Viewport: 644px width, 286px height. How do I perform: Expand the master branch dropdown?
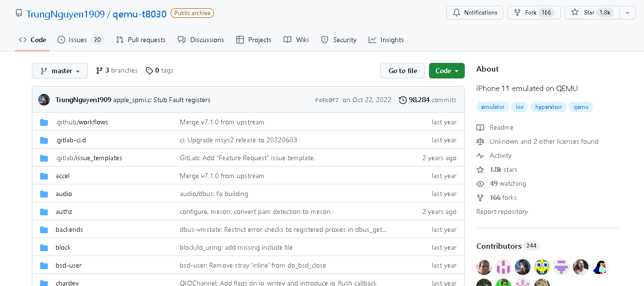coord(60,71)
